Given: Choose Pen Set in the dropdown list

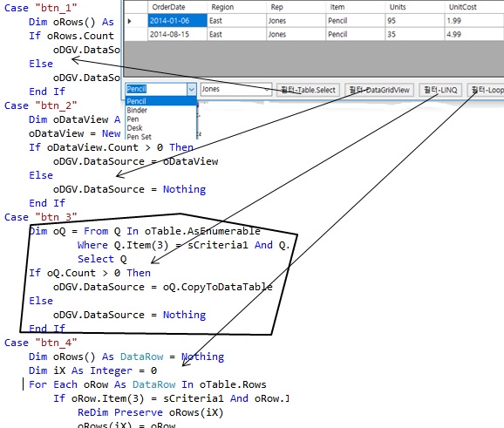Looking at the screenshot, I should (160, 136).
